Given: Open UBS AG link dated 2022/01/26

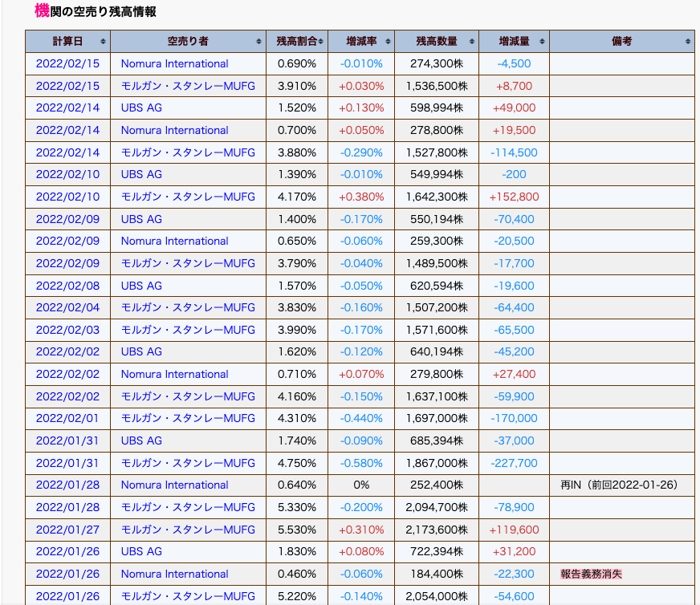Looking at the screenshot, I should point(141,551).
